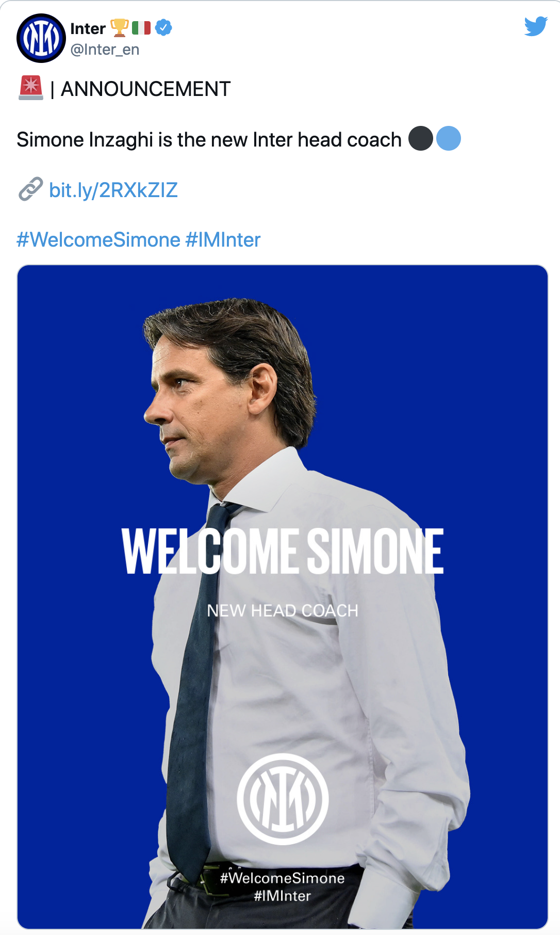Viewport: 560px width, 935px height.
Task: Open the #WelcomeSimone hashtag link
Action: (x=98, y=240)
